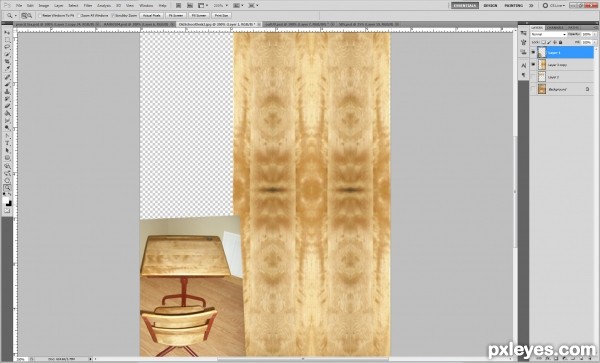Select the Quick Selection tool

click(7, 55)
